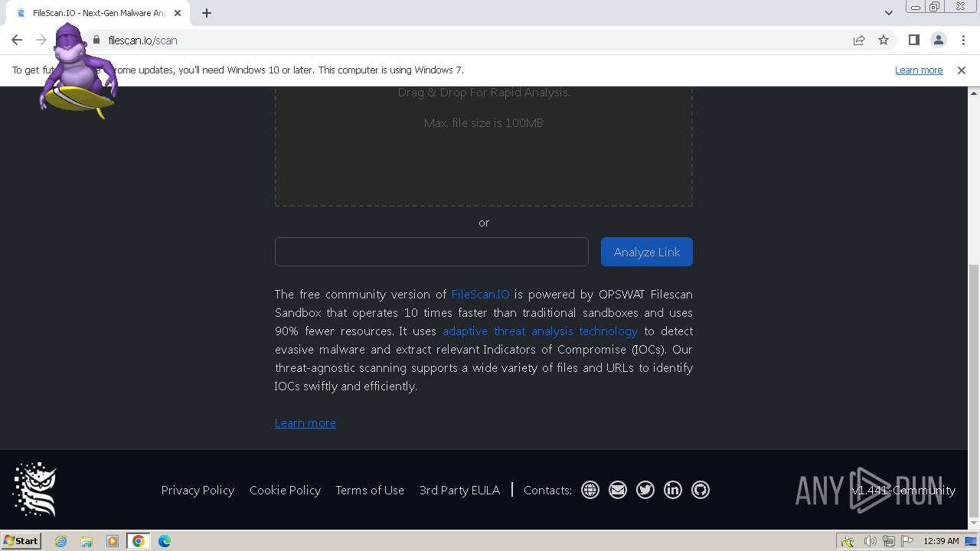Screen dimensions: 980x551
Task: Follow the Learn more link under description
Action: pyautogui.click(x=305, y=422)
